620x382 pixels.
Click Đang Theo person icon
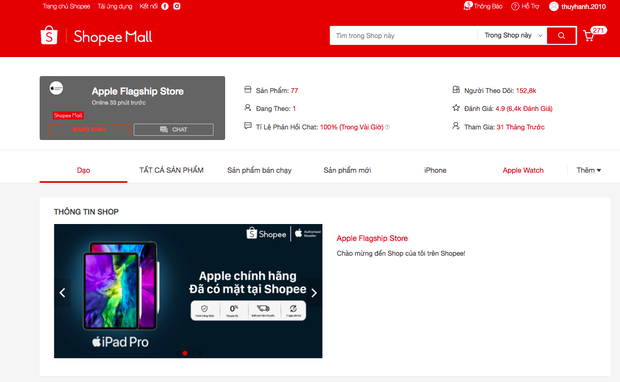pyautogui.click(x=248, y=108)
